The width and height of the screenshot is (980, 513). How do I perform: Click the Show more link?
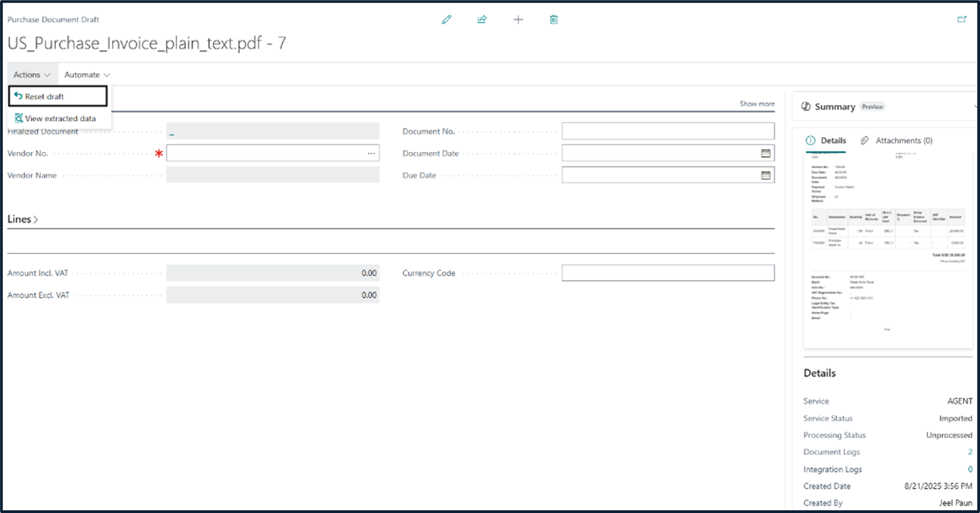pyautogui.click(x=756, y=104)
